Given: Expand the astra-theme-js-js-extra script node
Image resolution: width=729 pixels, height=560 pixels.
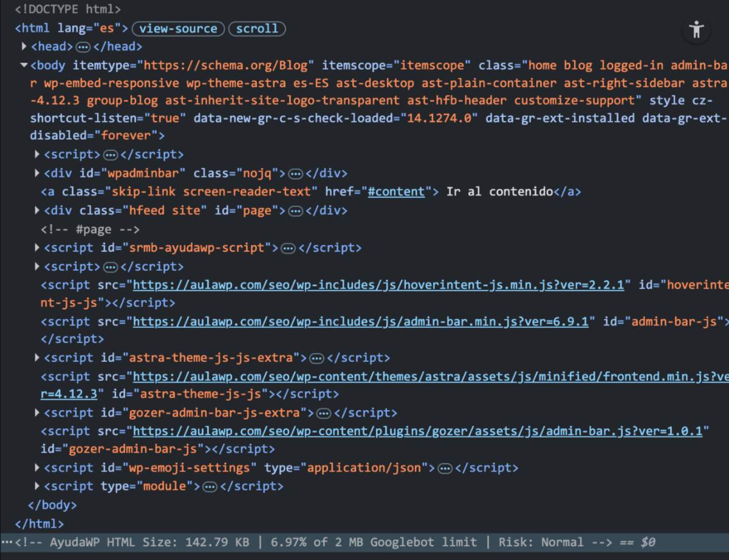Looking at the screenshot, I should tap(38, 358).
